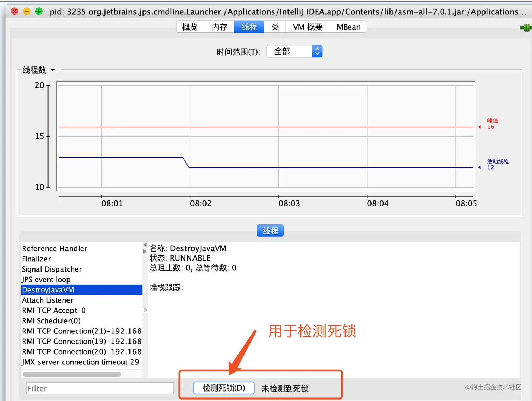Viewport: 532px width, 401px height.
Task: Click the green connection status icon
Action: coord(526,27)
